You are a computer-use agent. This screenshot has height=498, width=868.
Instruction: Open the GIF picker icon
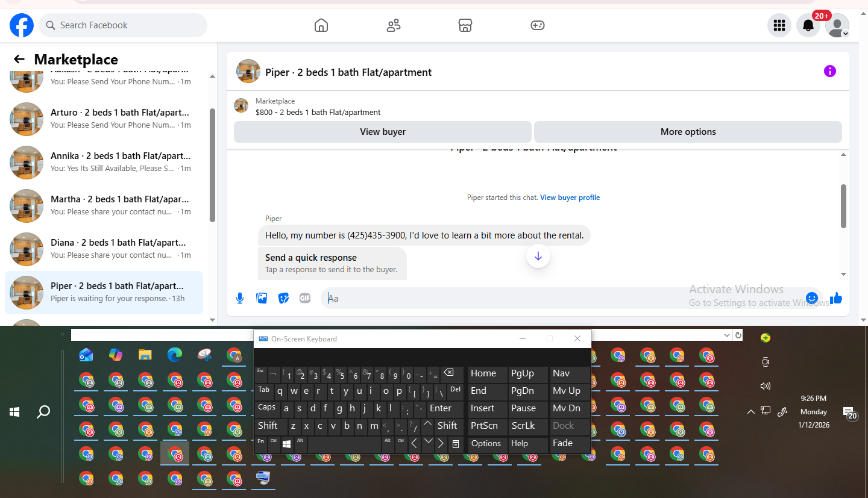[x=305, y=298]
